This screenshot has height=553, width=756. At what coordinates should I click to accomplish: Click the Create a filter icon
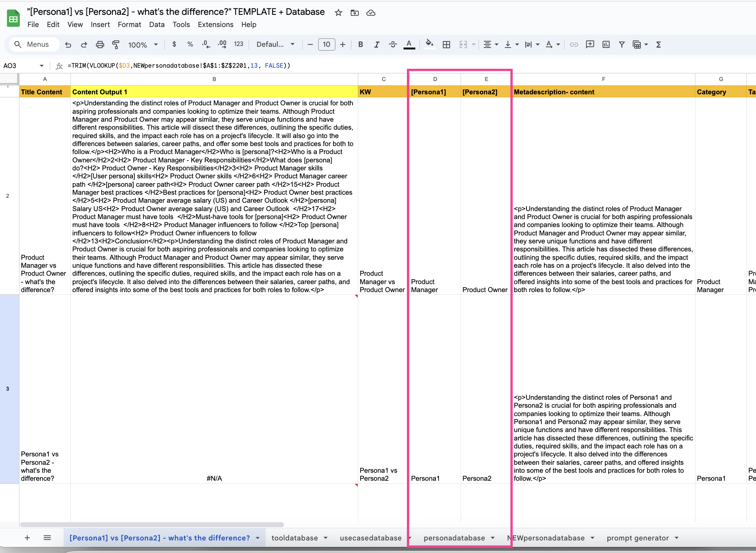622,45
